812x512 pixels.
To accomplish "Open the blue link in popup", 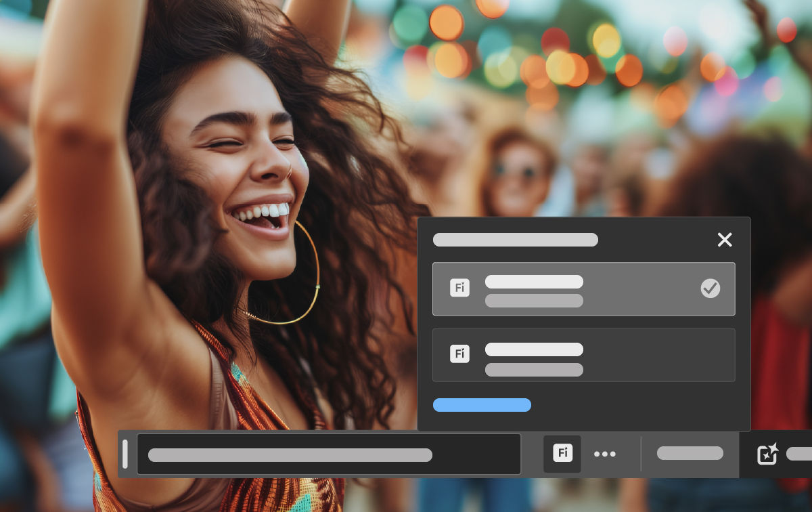I will tap(482, 405).
